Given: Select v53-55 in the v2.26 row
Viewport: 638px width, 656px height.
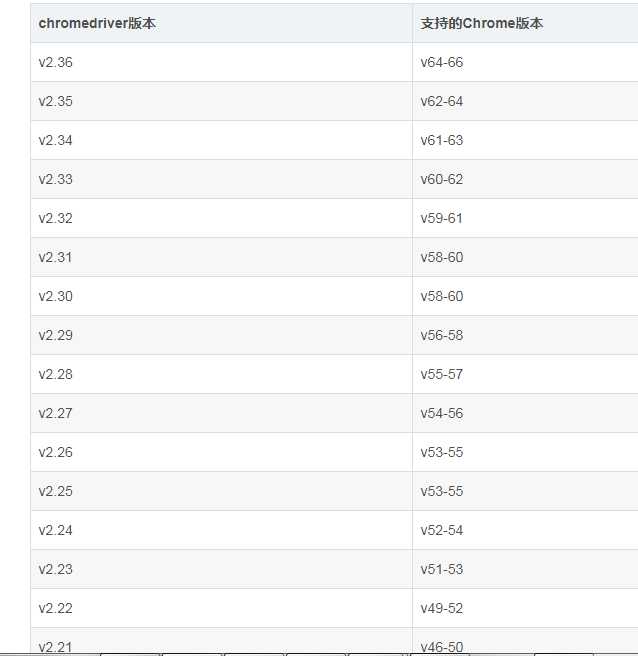Looking at the screenshot, I should click(x=525, y=452).
